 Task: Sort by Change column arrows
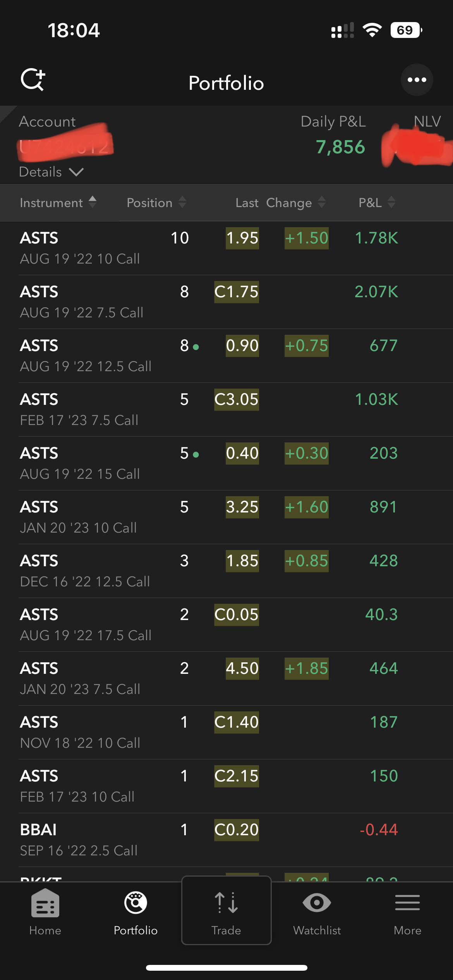[321, 202]
